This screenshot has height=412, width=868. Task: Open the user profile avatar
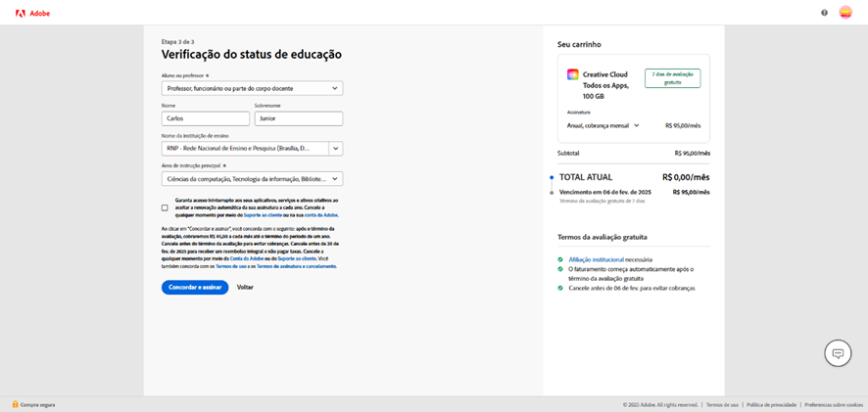(x=845, y=13)
